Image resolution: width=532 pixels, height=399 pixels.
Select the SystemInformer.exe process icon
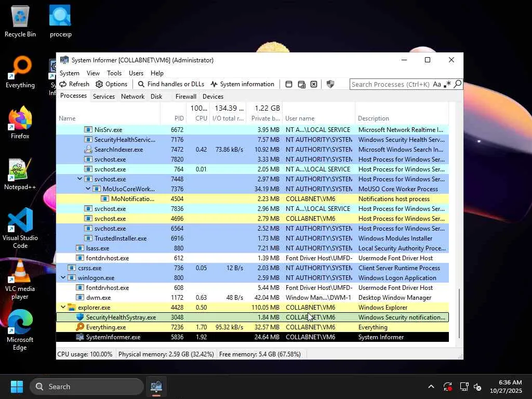tap(80, 337)
